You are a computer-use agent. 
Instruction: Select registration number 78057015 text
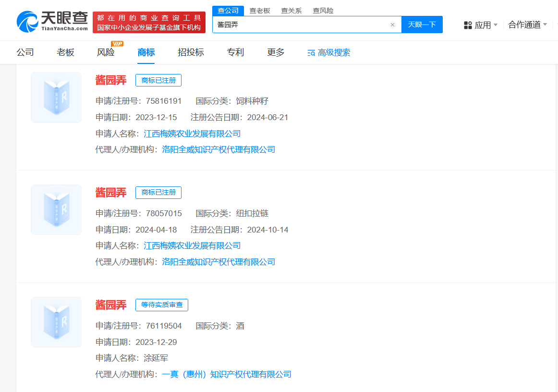click(x=164, y=213)
